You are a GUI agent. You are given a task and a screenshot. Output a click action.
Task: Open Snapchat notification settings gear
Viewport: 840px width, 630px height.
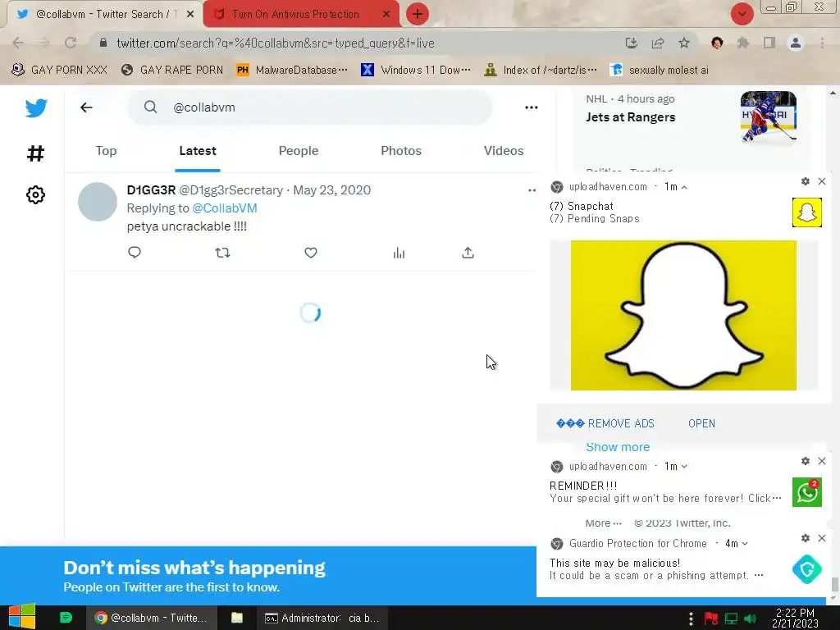click(806, 181)
